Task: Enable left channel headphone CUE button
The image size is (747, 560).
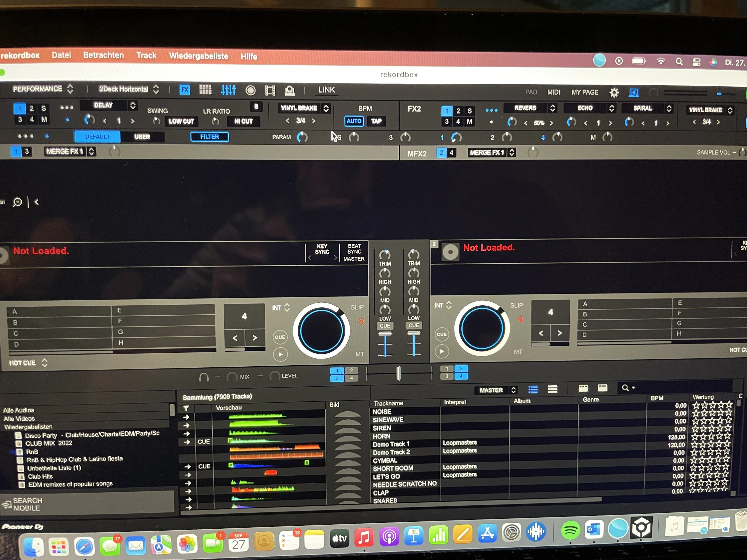Action: [x=385, y=326]
